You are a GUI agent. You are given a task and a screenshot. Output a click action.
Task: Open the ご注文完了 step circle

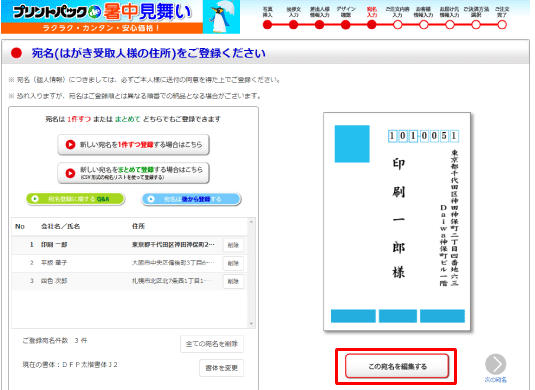502,25
